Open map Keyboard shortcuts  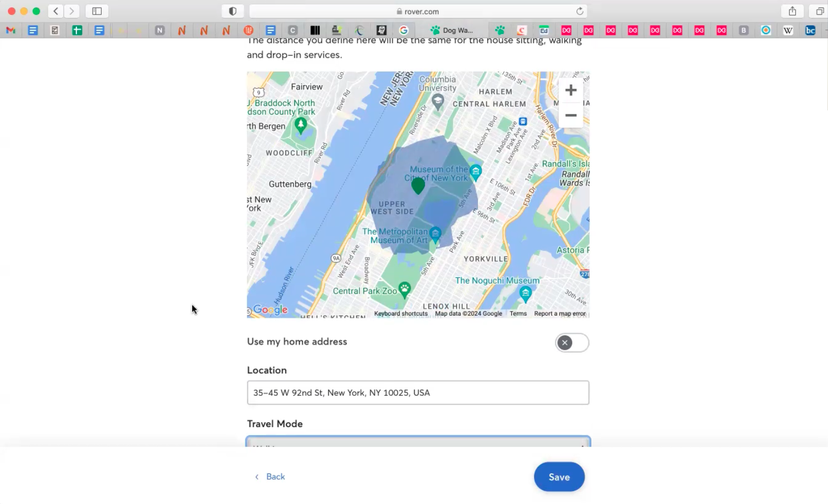(401, 313)
